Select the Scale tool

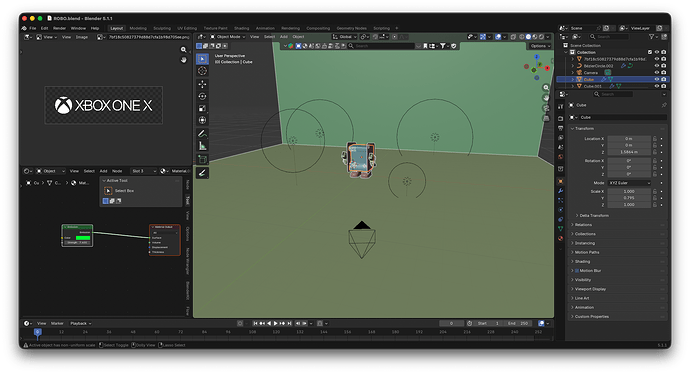(202, 108)
